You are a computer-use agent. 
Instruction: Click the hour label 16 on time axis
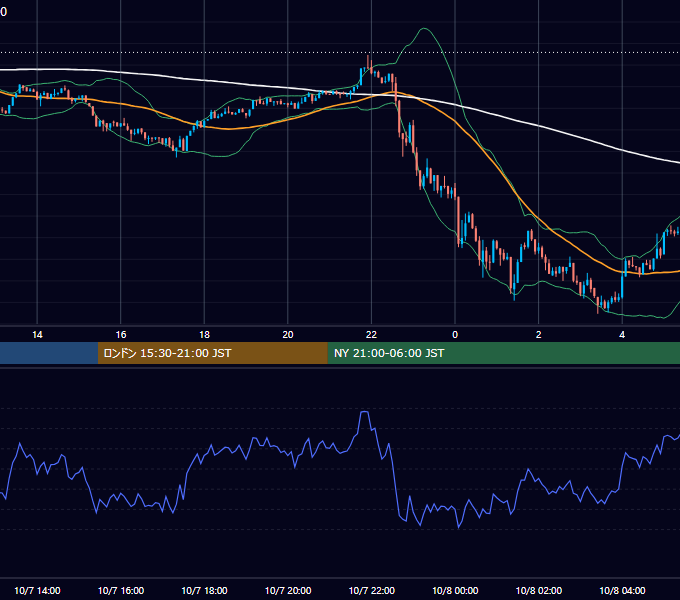click(x=121, y=335)
